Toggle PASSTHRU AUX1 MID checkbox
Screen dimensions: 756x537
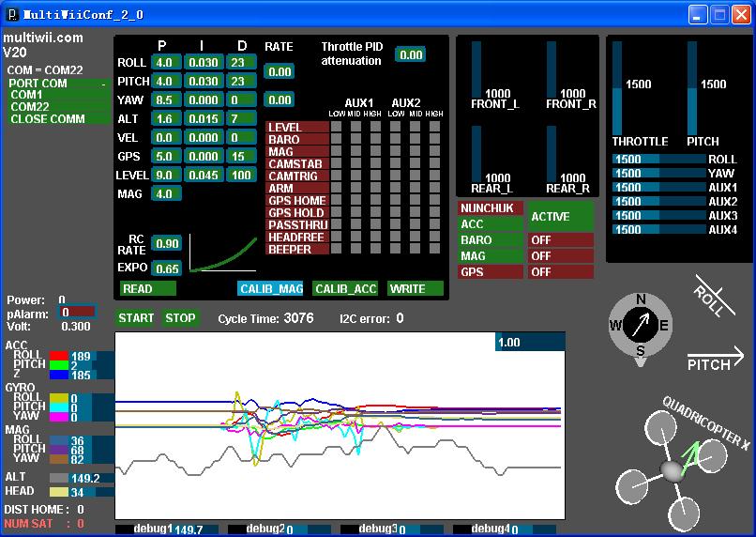[x=355, y=224]
